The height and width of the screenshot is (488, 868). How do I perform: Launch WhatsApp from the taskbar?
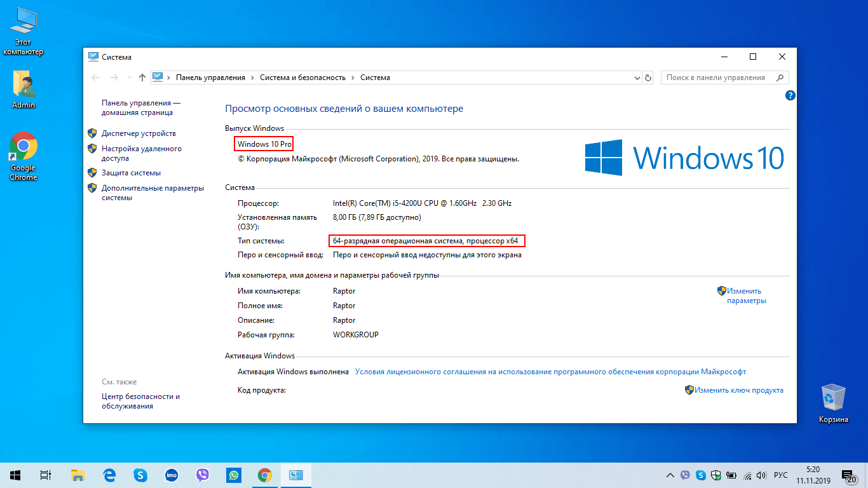[234, 475]
